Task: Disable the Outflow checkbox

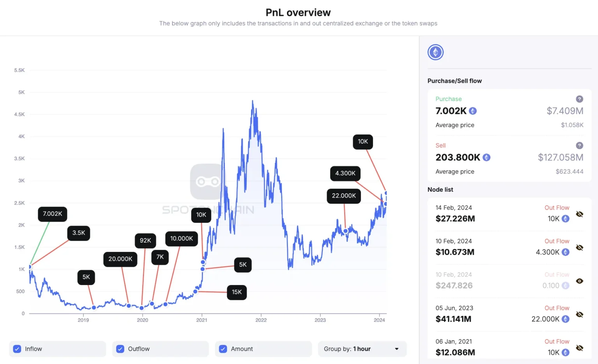Action: [120, 349]
